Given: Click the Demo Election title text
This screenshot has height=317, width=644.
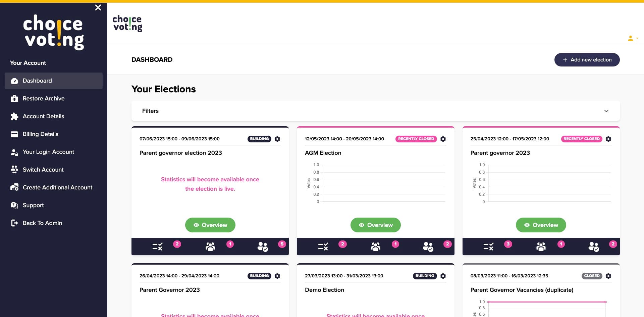Looking at the screenshot, I should [x=324, y=290].
